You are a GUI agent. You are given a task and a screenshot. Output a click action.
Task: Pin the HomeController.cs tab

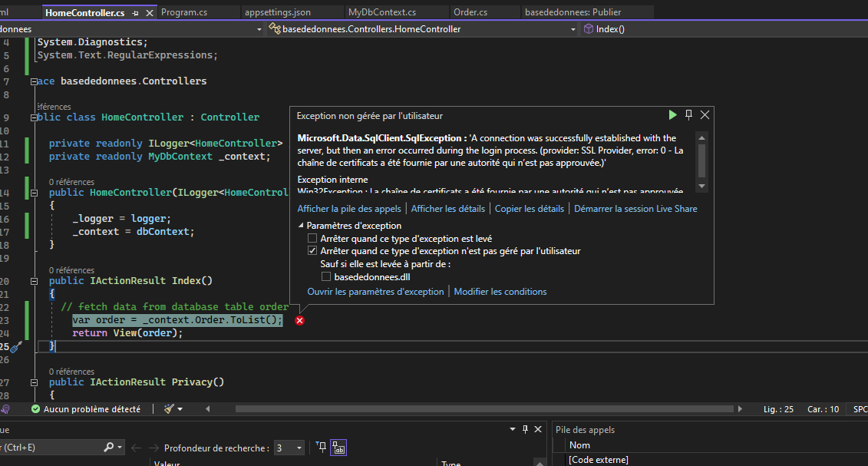pos(135,13)
